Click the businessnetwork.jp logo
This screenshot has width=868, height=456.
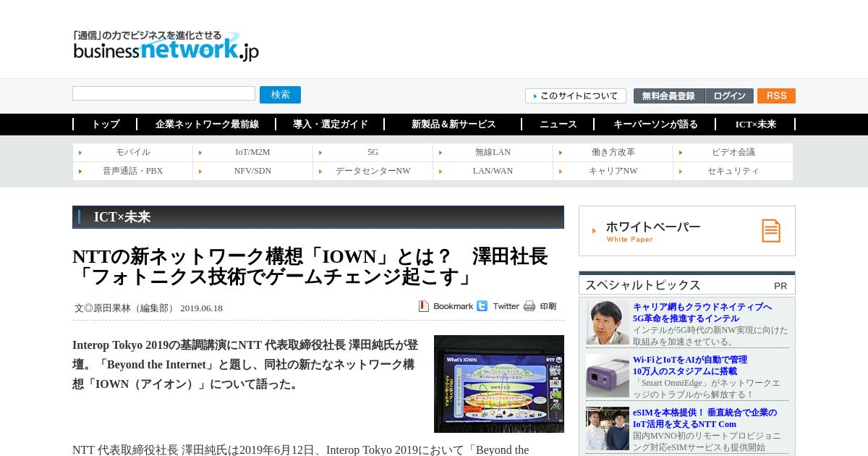point(166,46)
